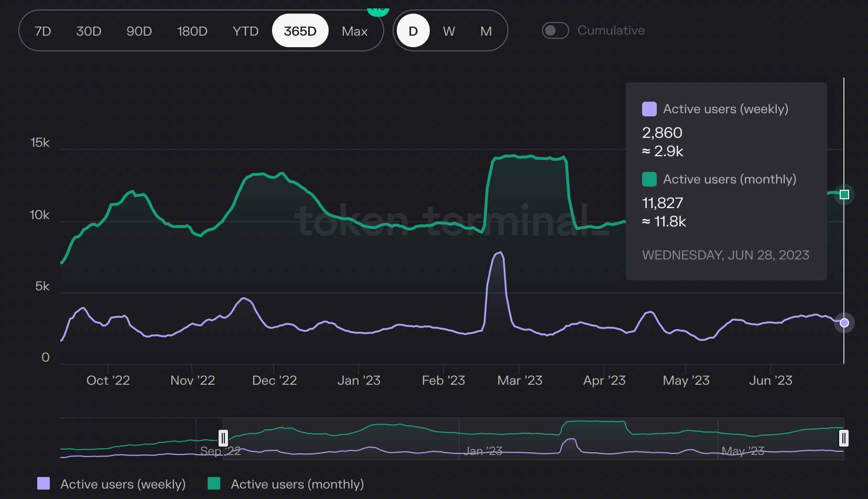Click the right range slider handle
This screenshot has height=499, width=868.
click(843, 438)
